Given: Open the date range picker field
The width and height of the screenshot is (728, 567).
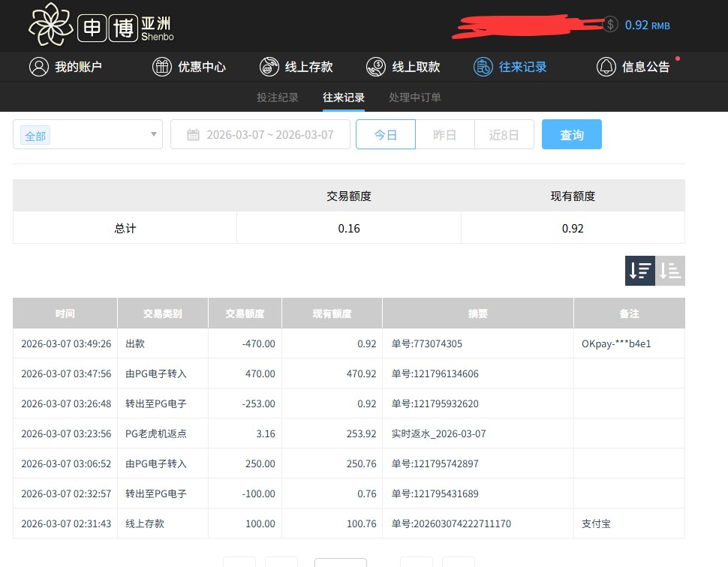Looking at the screenshot, I should pos(269,135).
